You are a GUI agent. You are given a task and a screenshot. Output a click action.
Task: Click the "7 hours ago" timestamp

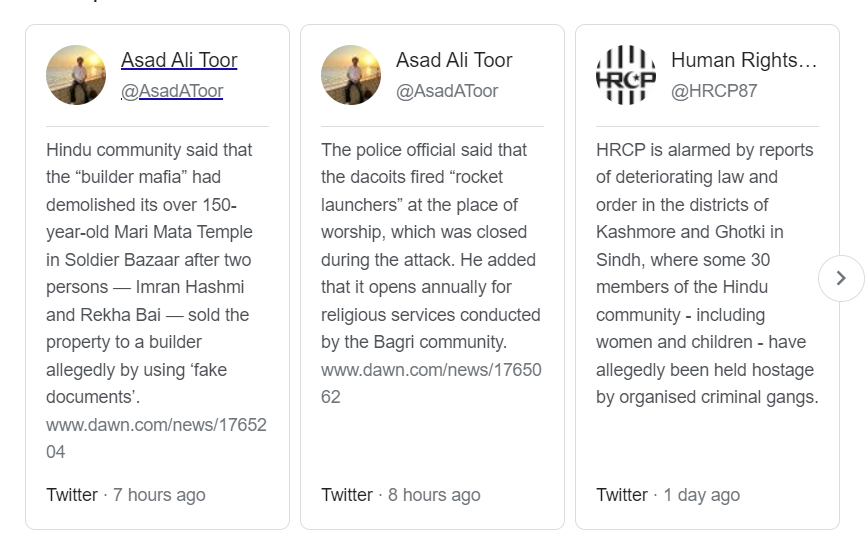pyautogui.click(x=159, y=494)
